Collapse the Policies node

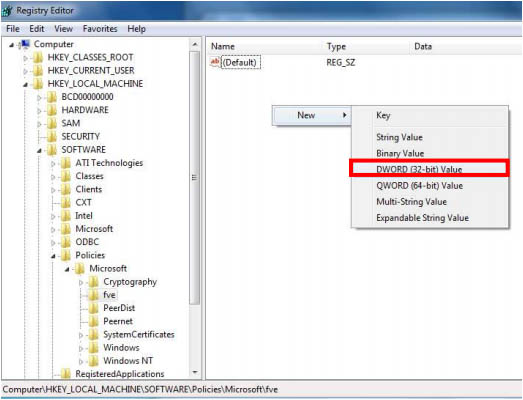53,256
